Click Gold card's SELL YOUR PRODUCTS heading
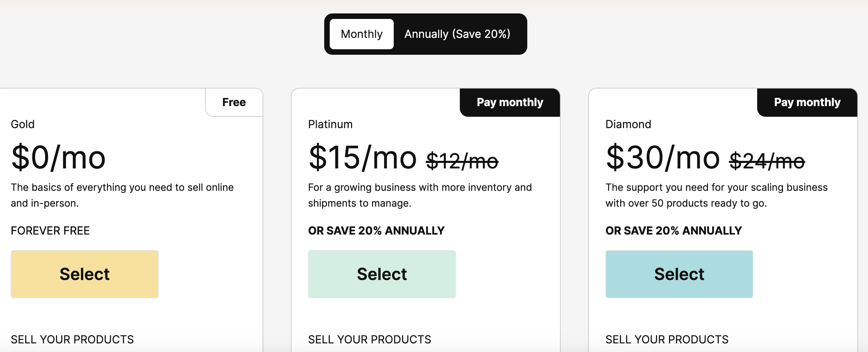The image size is (868, 352). (72, 340)
